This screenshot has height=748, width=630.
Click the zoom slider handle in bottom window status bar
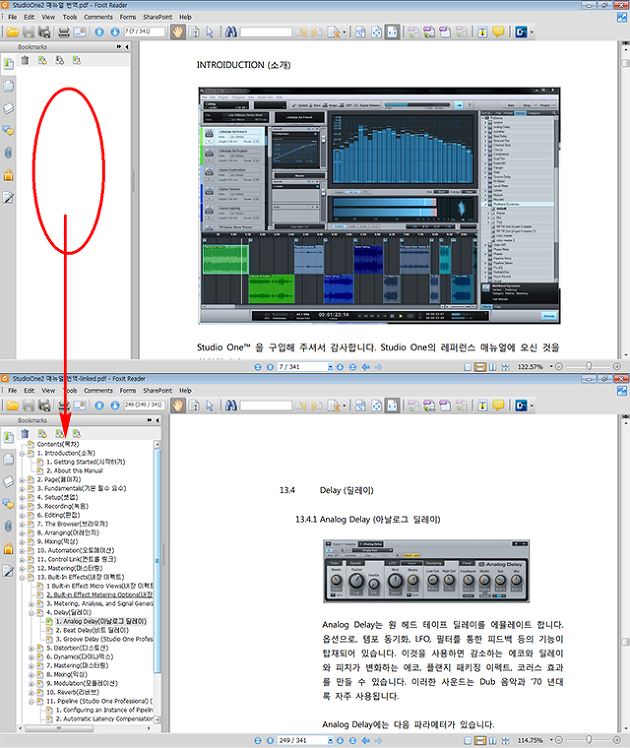(589, 740)
